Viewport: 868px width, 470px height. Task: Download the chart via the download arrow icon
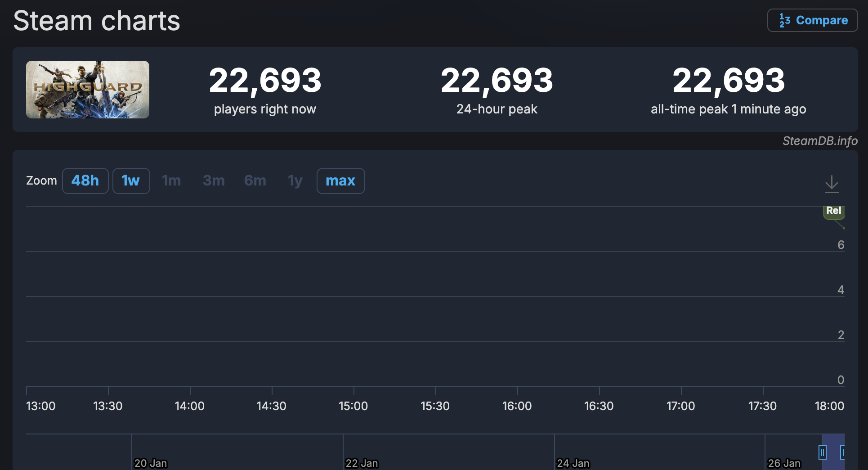(832, 184)
